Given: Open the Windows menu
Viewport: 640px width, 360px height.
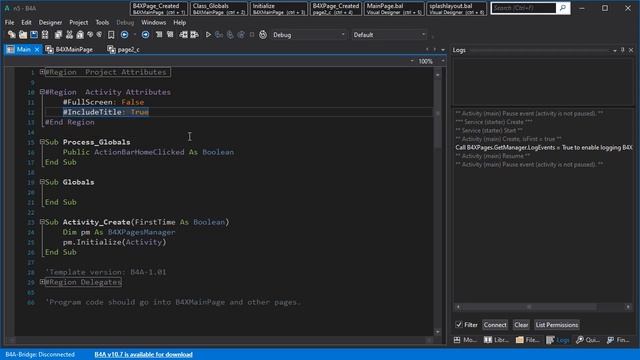Looking at the screenshot, I should point(153,22).
